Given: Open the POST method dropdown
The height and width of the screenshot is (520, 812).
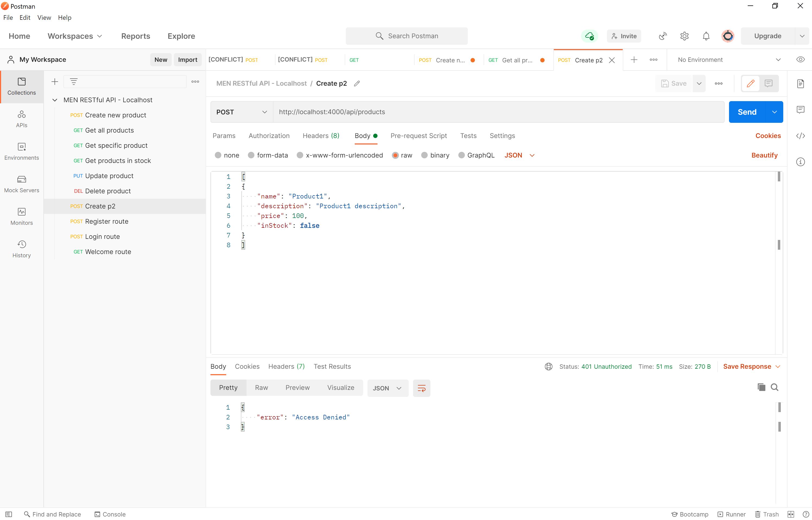Looking at the screenshot, I should 241,112.
